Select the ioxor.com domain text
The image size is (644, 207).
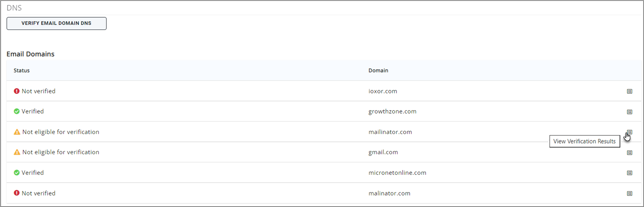[382, 91]
